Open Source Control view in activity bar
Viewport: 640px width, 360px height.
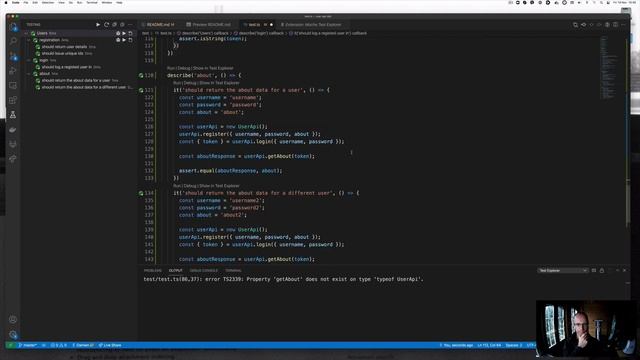click(13, 56)
